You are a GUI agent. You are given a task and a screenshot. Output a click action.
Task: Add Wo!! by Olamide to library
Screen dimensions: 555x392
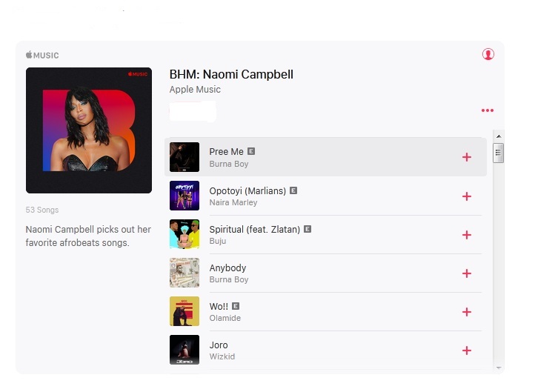coord(467,312)
